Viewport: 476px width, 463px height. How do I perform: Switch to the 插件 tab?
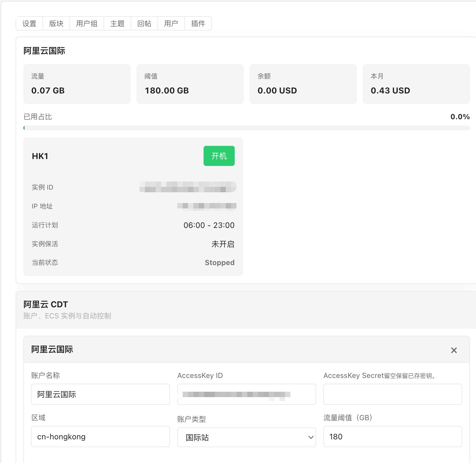tap(198, 23)
